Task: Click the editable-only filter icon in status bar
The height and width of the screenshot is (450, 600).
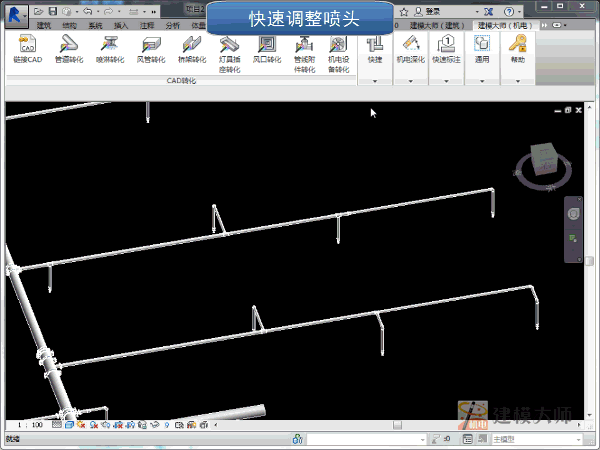Action: 436,439
